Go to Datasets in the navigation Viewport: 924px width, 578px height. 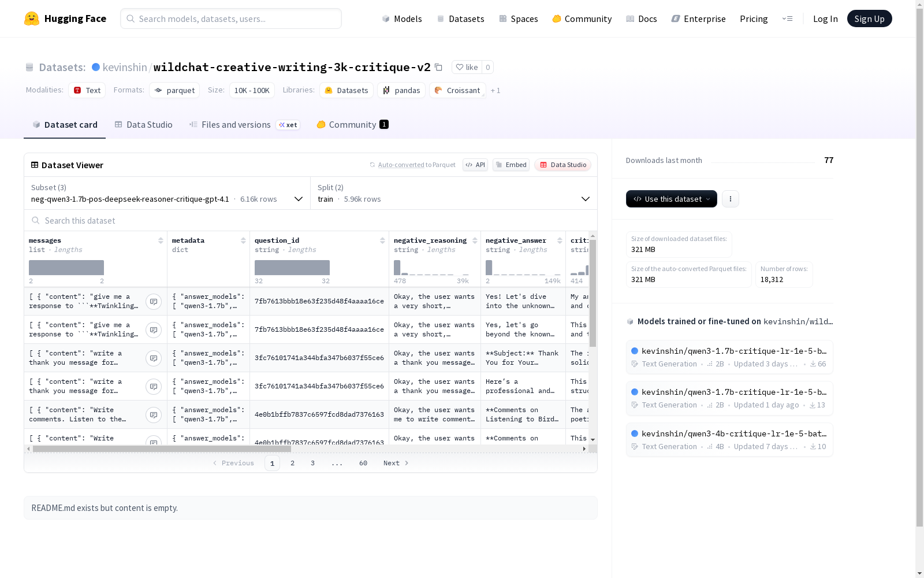pos(460,18)
